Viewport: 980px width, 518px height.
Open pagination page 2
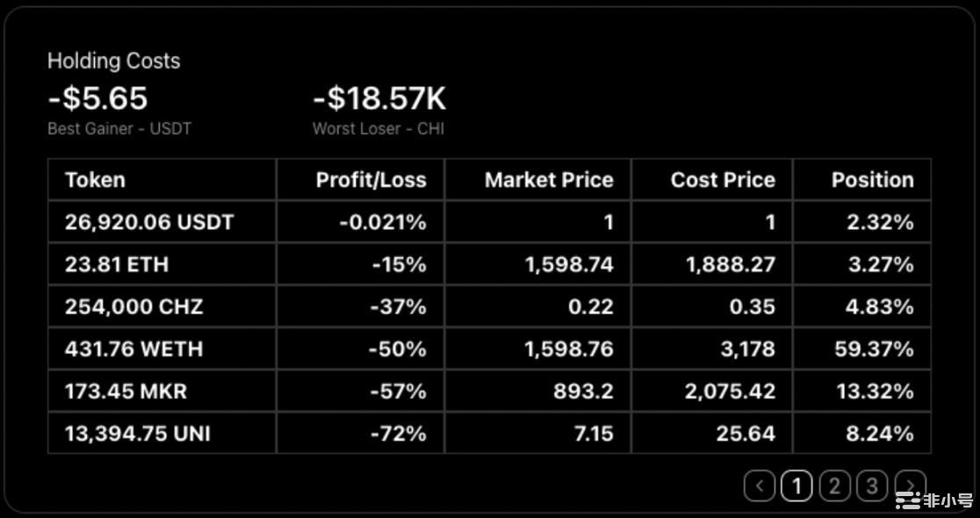coord(834,486)
